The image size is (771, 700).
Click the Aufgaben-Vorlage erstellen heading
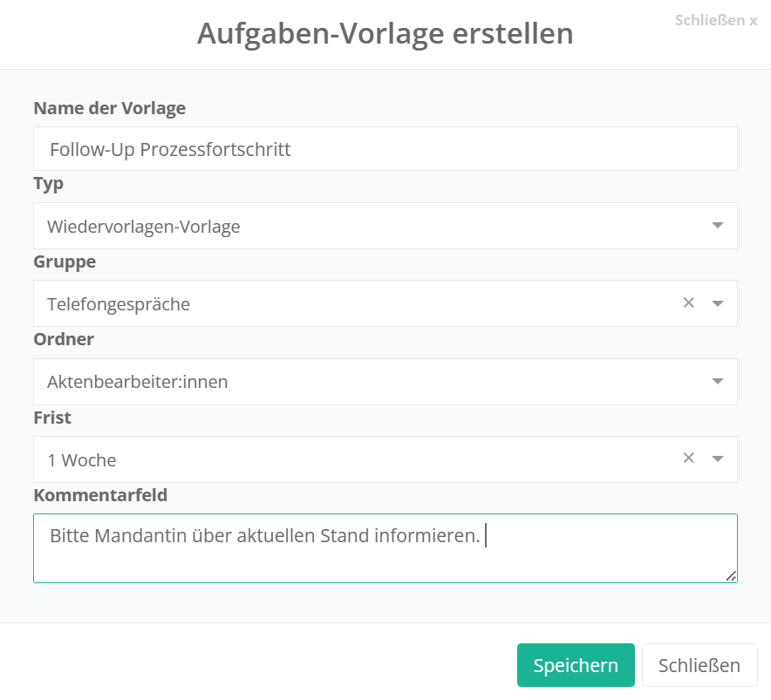click(385, 33)
